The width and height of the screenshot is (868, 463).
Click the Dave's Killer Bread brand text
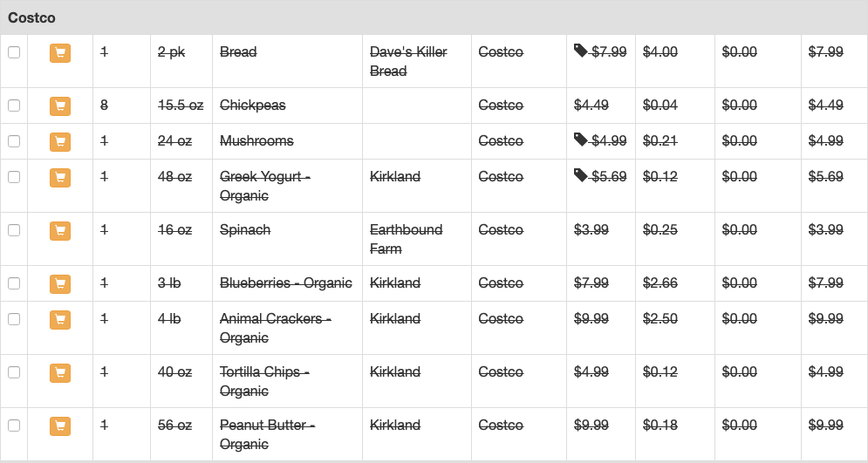tap(408, 61)
